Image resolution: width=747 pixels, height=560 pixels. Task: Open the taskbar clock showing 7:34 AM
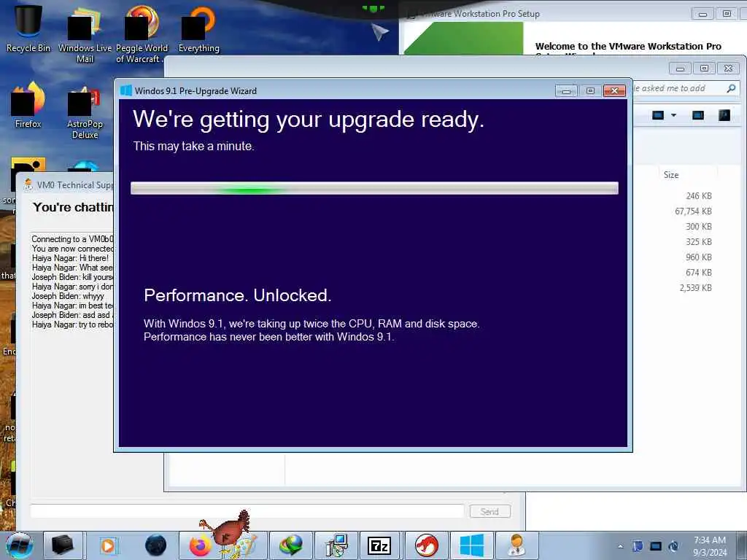[710, 546]
